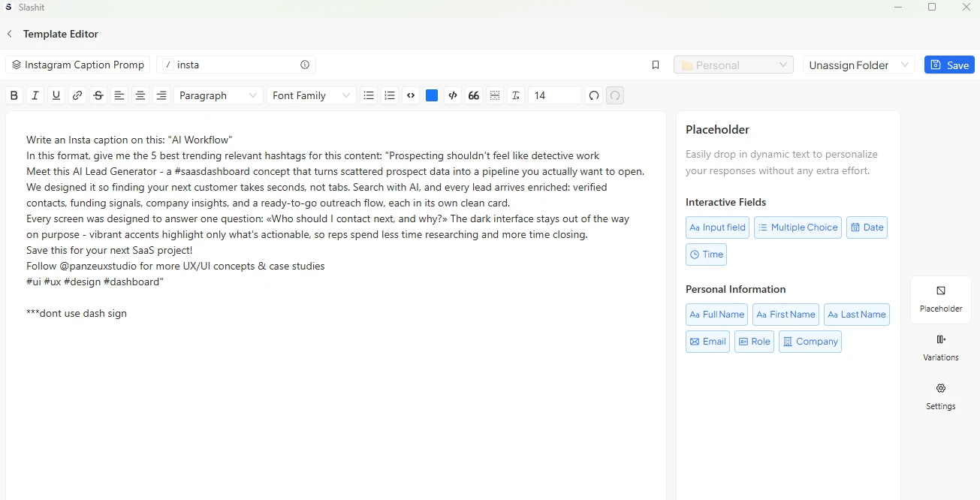Insert the Email placeholder
This screenshot has height=500, width=980.
pos(707,342)
